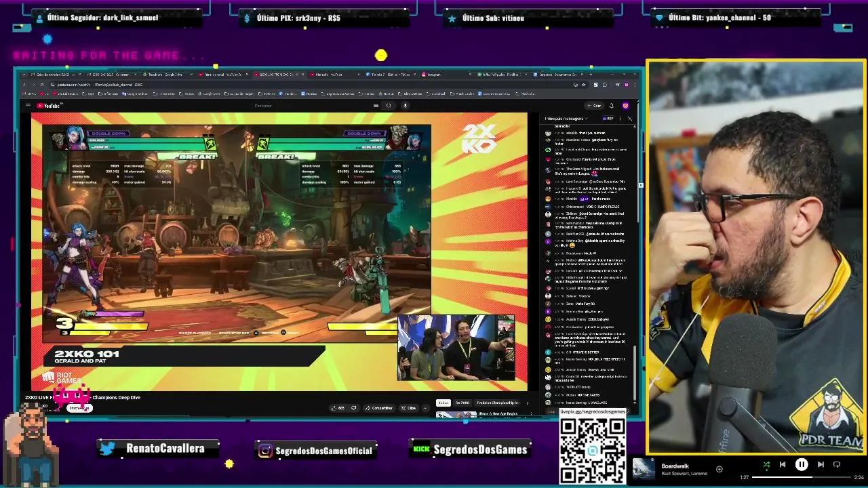Dislike the 2XKO video
The image size is (868, 488).
tap(353, 408)
